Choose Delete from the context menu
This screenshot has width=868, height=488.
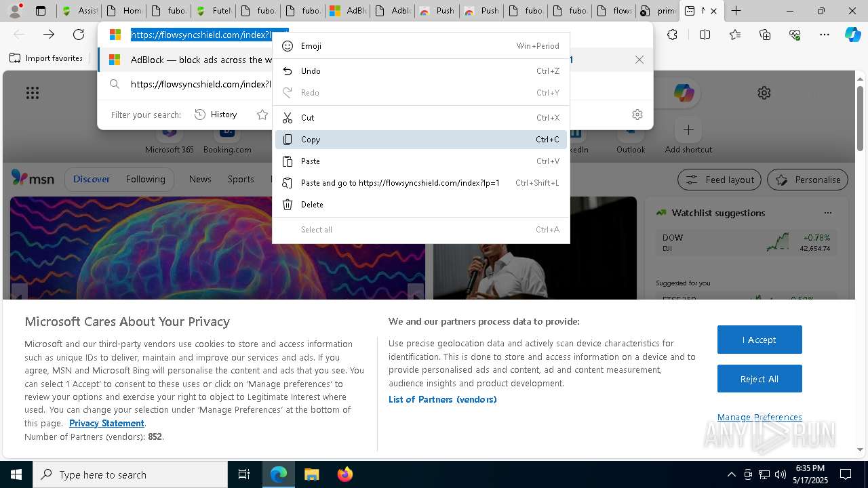(420, 205)
